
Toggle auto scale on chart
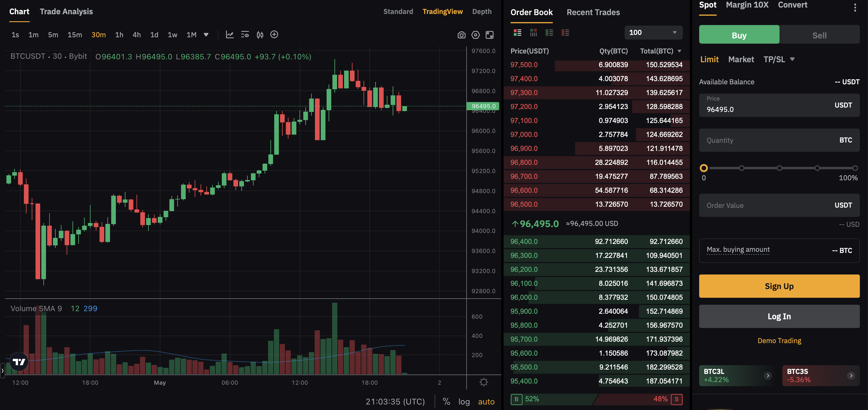(486, 402)
